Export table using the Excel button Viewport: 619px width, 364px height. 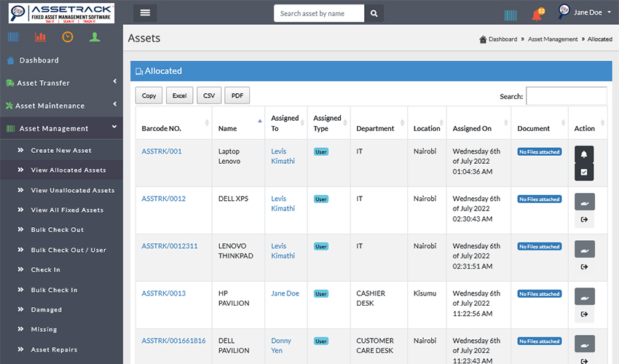coord(179,96)
